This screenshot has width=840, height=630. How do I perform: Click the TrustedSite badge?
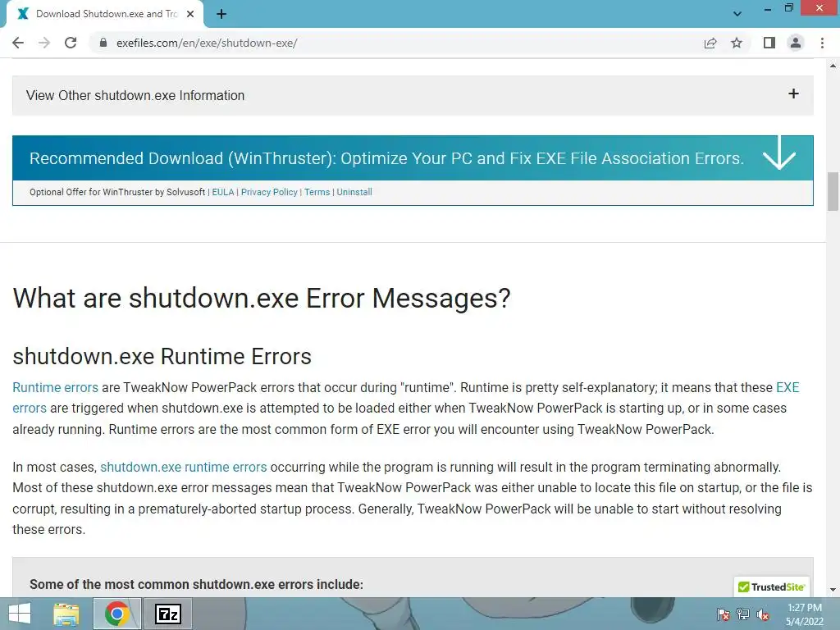[x=771, y=587]
